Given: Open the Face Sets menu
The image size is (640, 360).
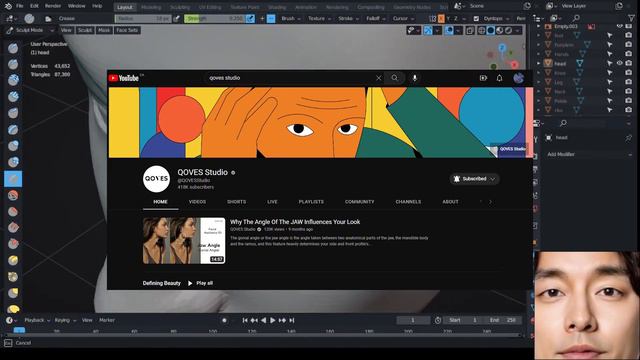Looking at the screenshot, I should (127, 30).
